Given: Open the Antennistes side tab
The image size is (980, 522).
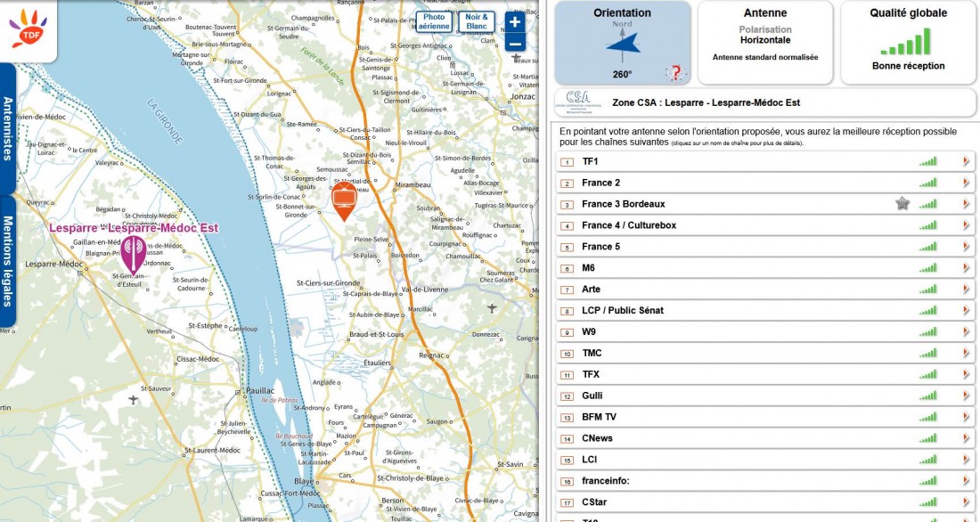Looking at the screenshot, I should (7, 128).
